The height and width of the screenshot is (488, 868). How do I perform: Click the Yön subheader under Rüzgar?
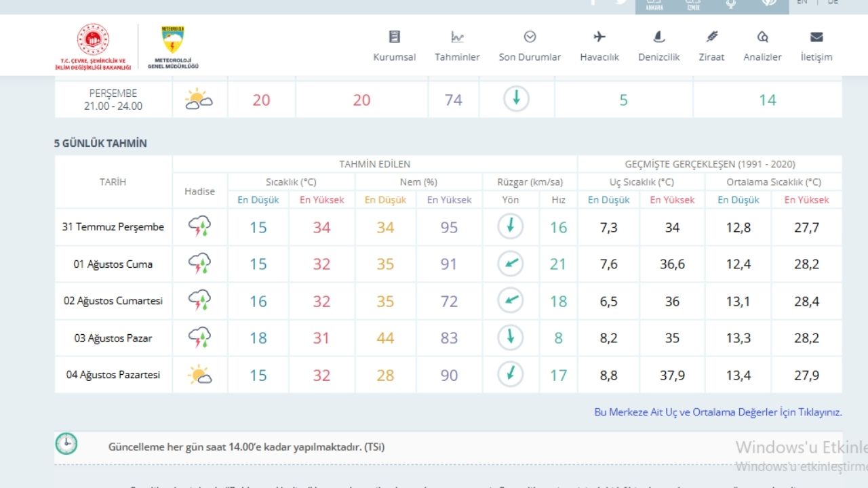510,200
